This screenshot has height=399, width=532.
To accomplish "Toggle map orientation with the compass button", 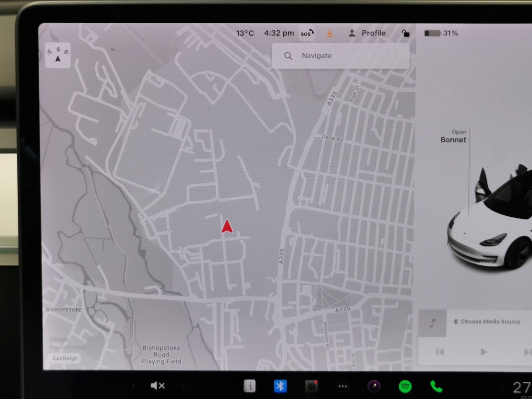I will tap(58, 55).
